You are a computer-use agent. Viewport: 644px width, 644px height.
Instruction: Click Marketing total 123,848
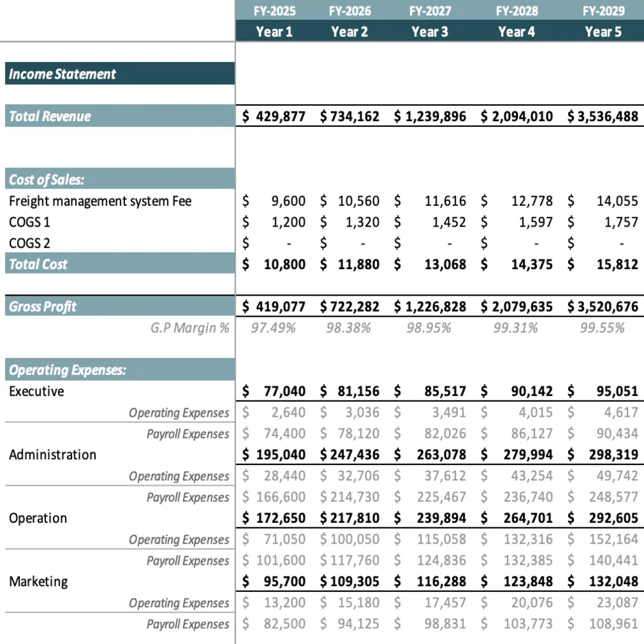coord(528,582)
